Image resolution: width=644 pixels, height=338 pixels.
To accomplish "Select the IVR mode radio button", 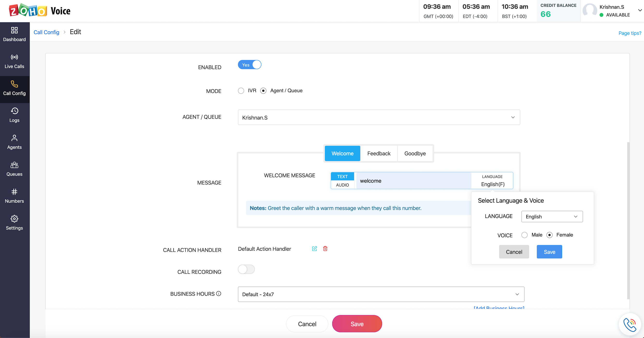I will click(241, 91).
